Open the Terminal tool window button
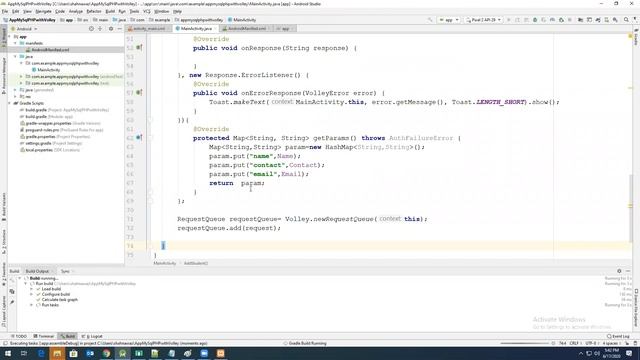This screenshot has height=360, width=640. [x=44, y=336]
